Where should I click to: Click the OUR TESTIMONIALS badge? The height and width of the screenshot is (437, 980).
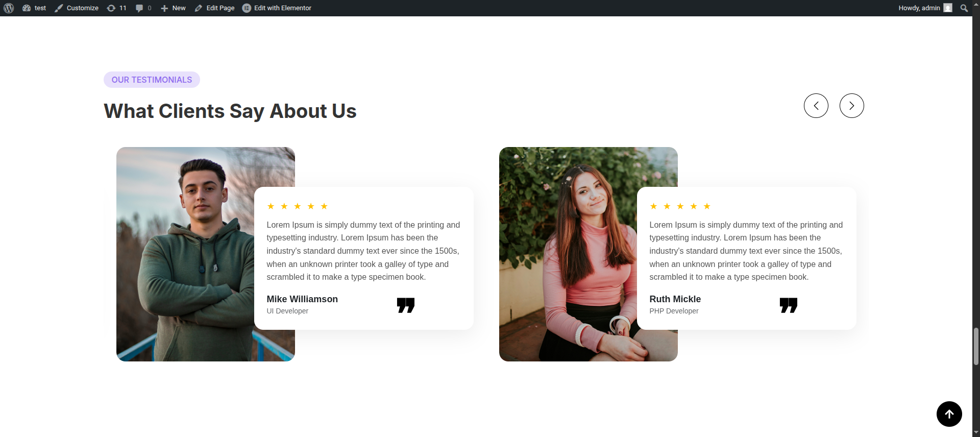152,80
